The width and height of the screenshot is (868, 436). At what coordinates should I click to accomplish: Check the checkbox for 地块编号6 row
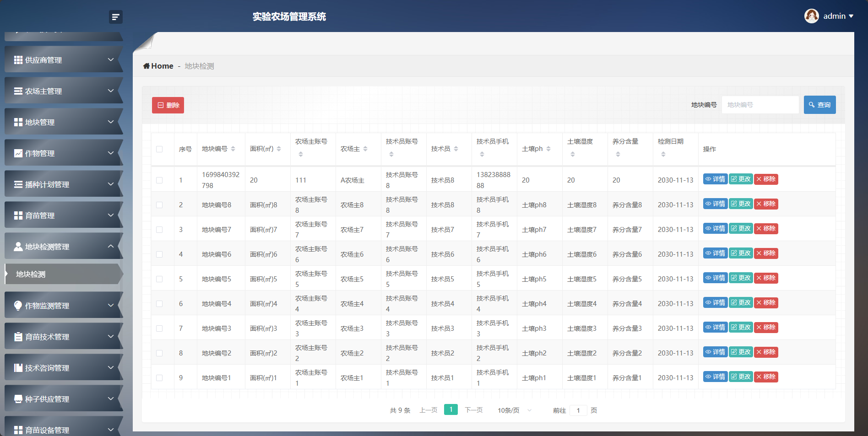click(159, 254)
